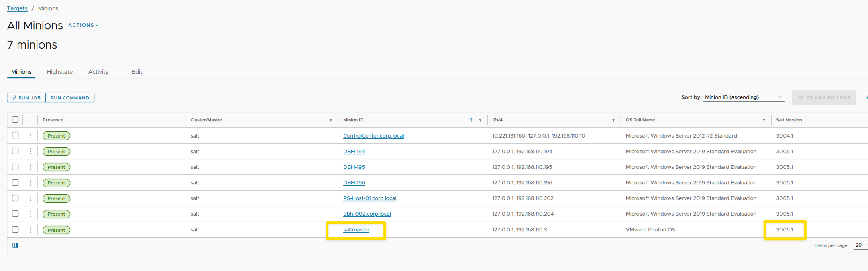Click the Run Job button

pyautogui.click(x=26, y=98)
